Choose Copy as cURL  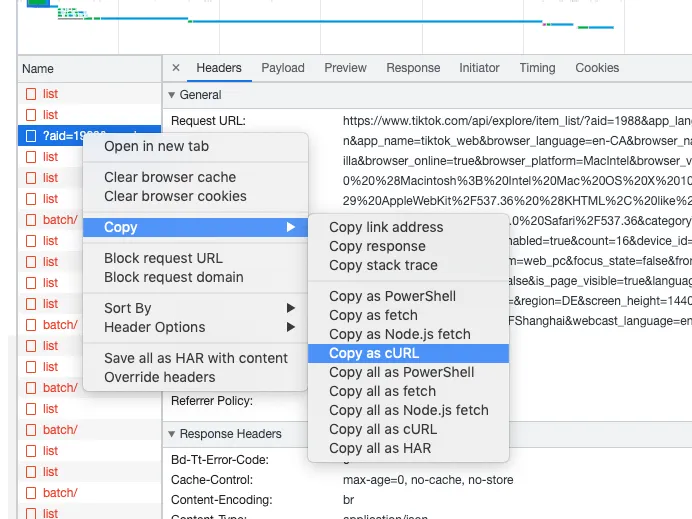[408, 353]
